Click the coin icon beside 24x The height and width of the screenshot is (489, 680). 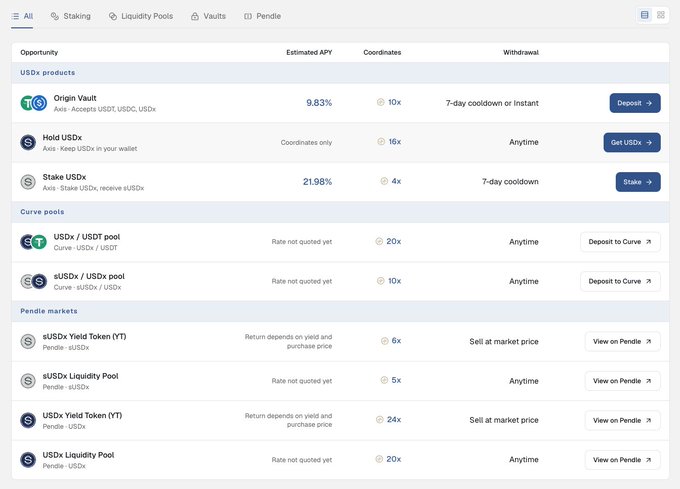pyautogui.click(x=379, y=420)
